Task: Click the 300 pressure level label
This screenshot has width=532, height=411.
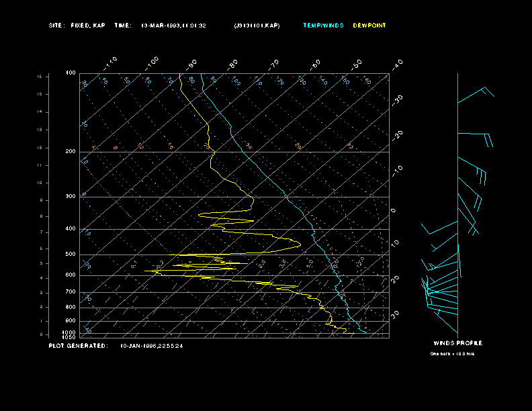Action: 71,197
